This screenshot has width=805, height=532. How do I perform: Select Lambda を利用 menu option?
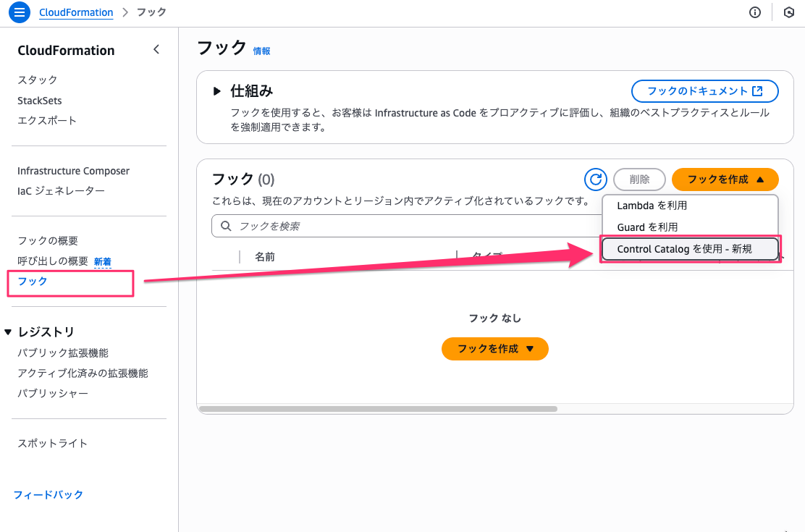pyautogui.click(x=689, y=206)
